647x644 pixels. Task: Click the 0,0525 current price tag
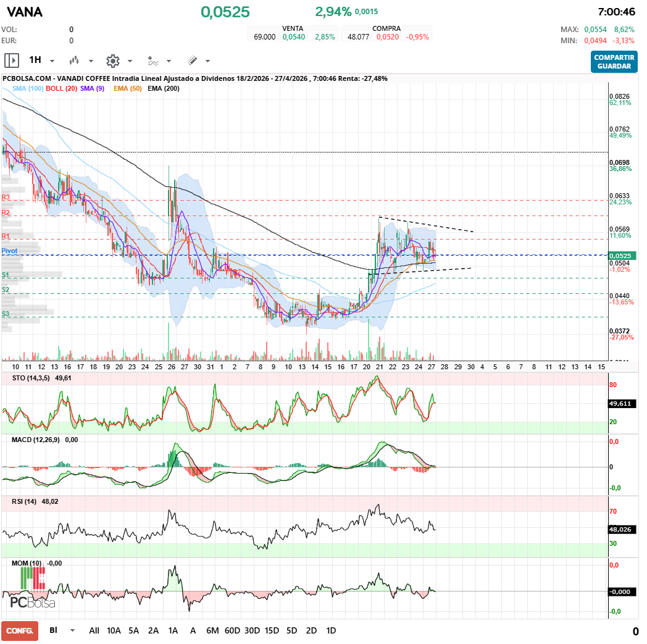click(x=622, y=256)
